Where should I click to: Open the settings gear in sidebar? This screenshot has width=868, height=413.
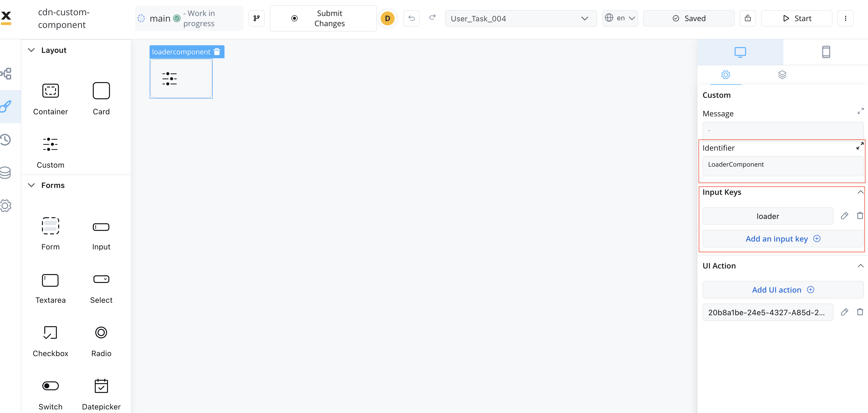[x=6, y=205]
